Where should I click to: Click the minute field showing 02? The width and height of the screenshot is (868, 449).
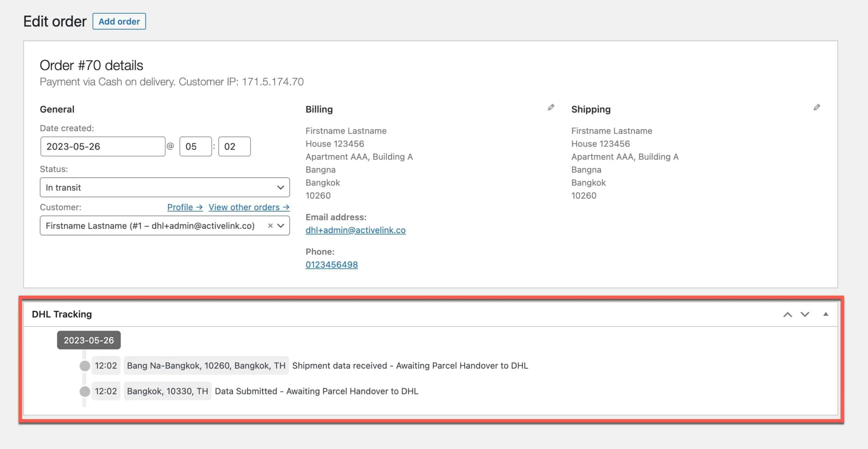tap(234, 147)
